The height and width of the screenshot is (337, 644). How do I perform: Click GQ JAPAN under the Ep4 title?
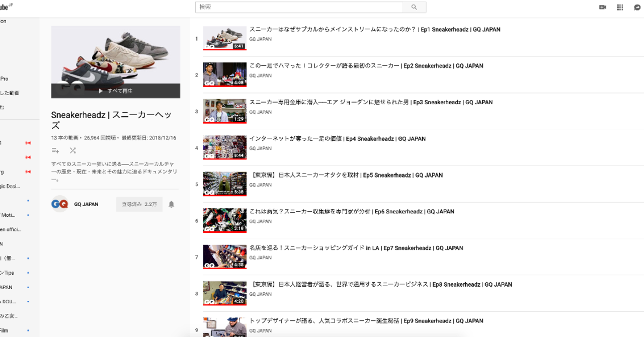click(260, 148)
